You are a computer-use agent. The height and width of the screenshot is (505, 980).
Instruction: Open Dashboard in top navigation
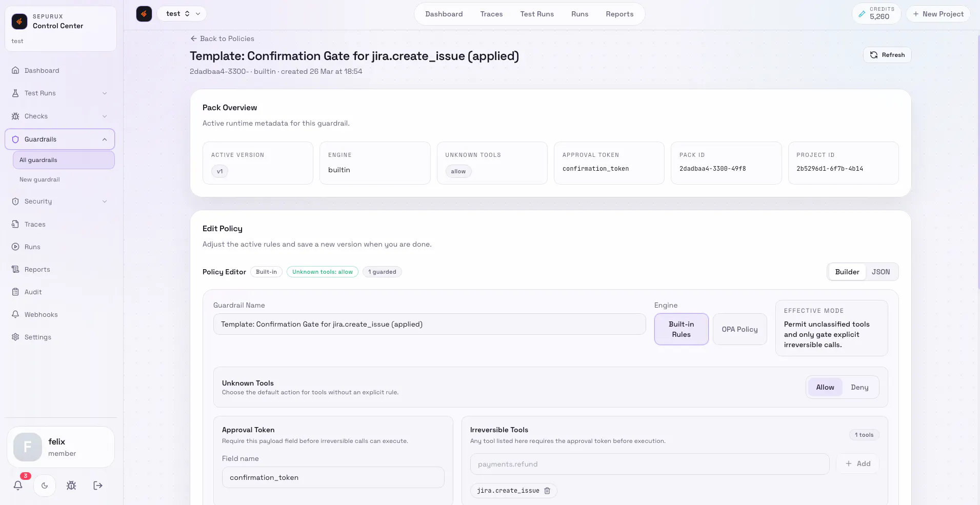tap(444, 14)
